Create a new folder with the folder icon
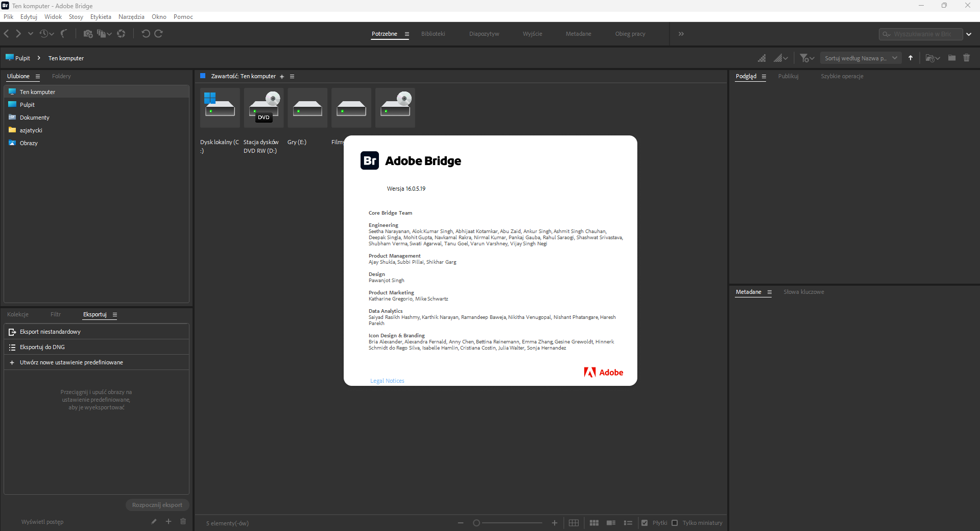The image size is (980, 531). 952,58
